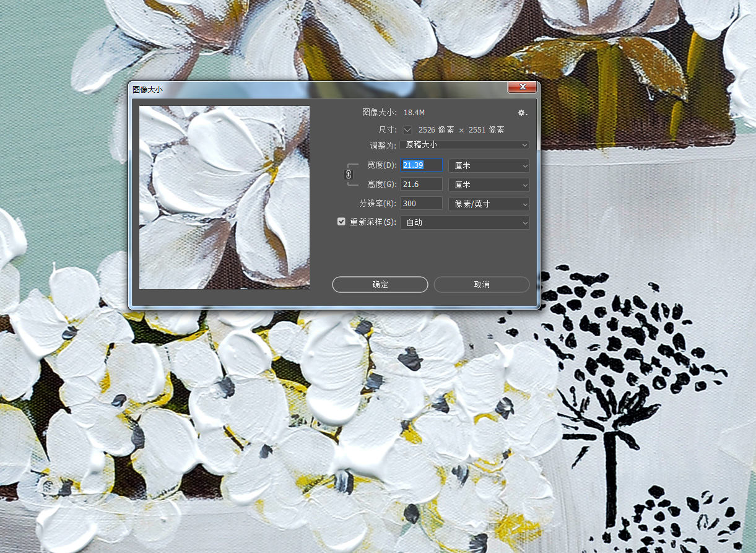
Task: Click the 分辨率 input field
Action: click(422, 203)
